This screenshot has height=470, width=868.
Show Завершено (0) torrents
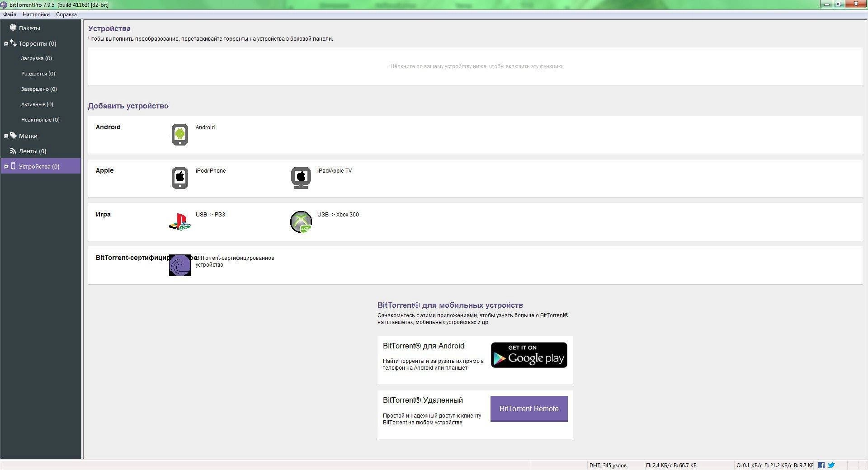pos(39,89)
